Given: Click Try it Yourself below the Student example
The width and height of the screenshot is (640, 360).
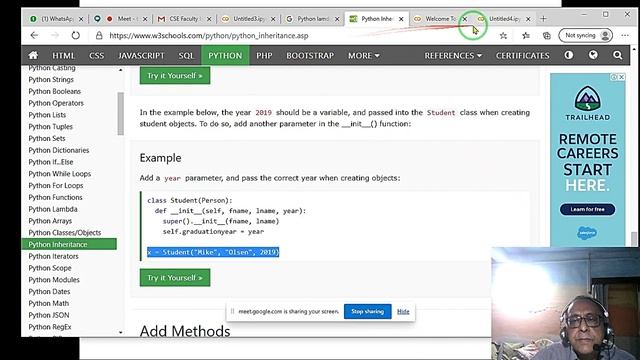Looking at the screenshot, I should click(175, 278).
